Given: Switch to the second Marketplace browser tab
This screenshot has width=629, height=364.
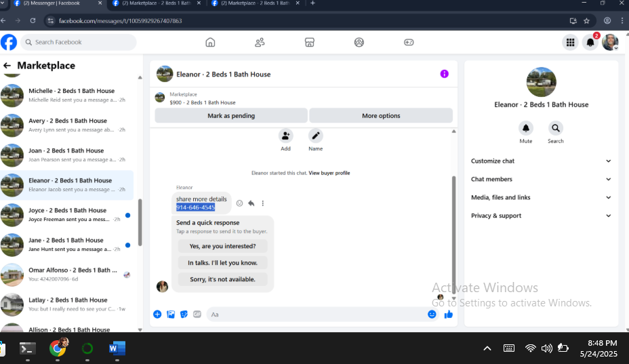Looking at the screenshot, I should pos(157,3).
